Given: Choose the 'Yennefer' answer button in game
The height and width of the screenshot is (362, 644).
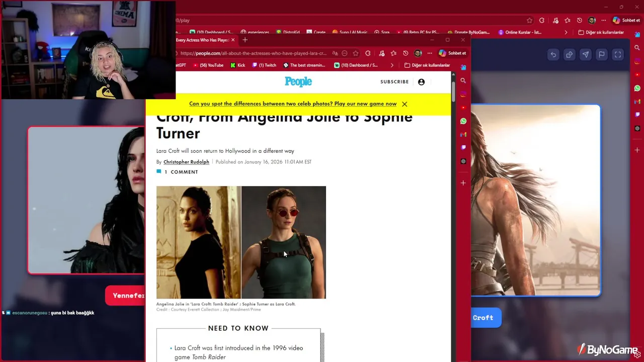Looking at the screenshot, I should pyautogui.click(x=125, y=296).
